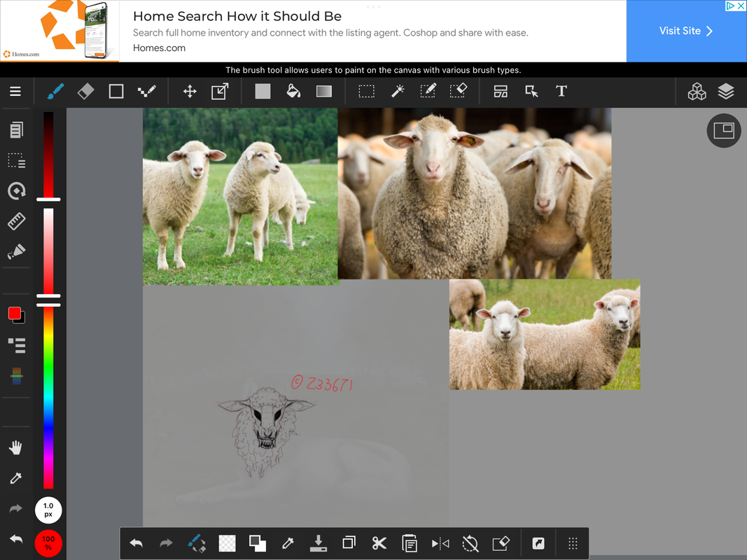Open the edit document sidebar icon
Screen dimensions: 747x560
(16, 130)
